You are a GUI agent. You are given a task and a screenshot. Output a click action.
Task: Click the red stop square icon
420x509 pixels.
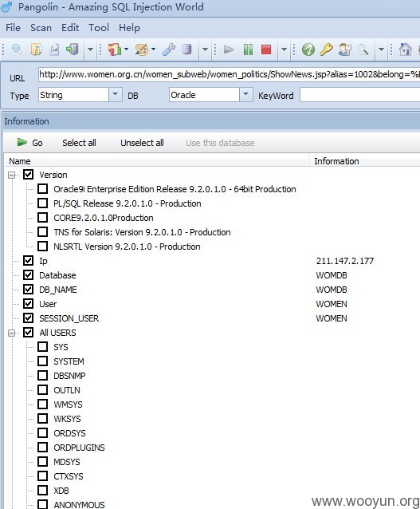point(266,49)
